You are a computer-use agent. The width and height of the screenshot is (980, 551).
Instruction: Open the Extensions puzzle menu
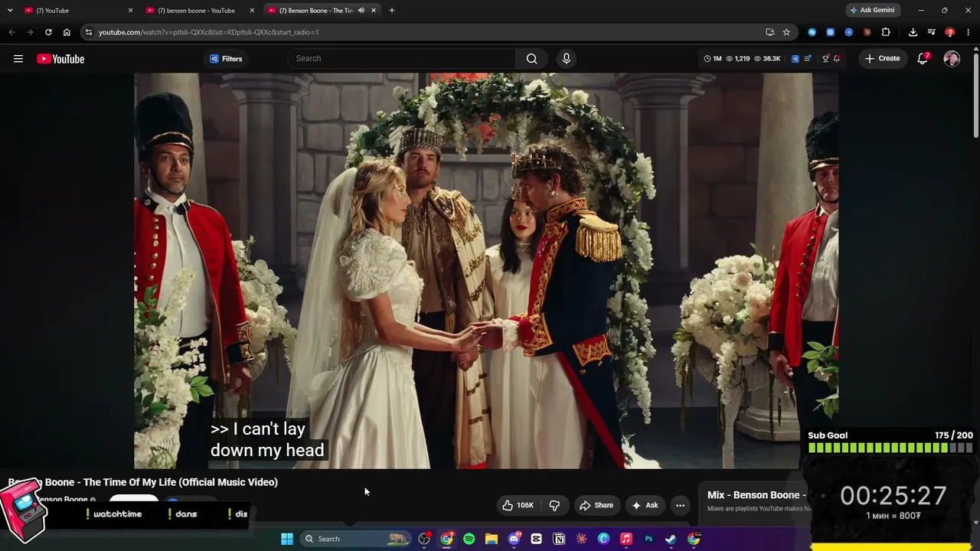click(886, 32)
